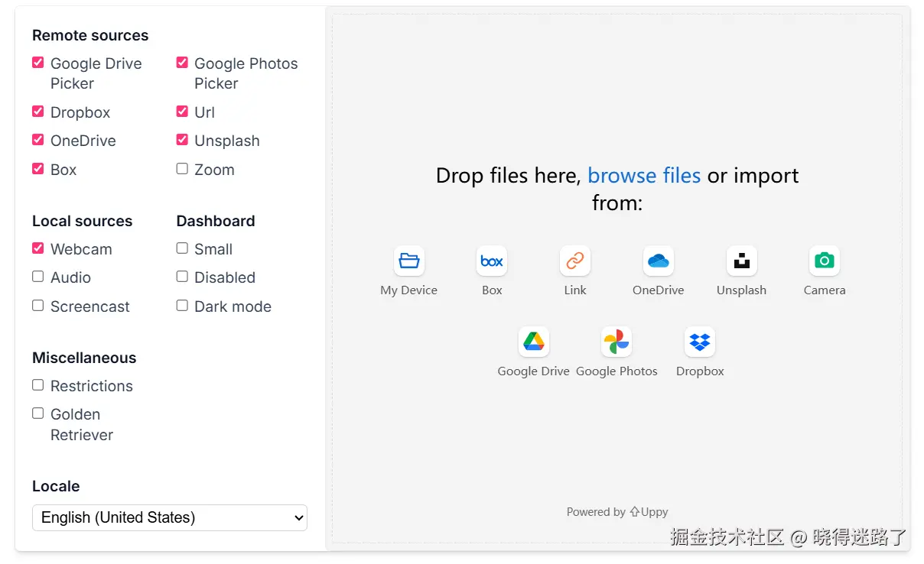The width and height of the screenshot is (924, 564).
Task: Import from the Google Drive icon
Action: (x=534, y=342)
